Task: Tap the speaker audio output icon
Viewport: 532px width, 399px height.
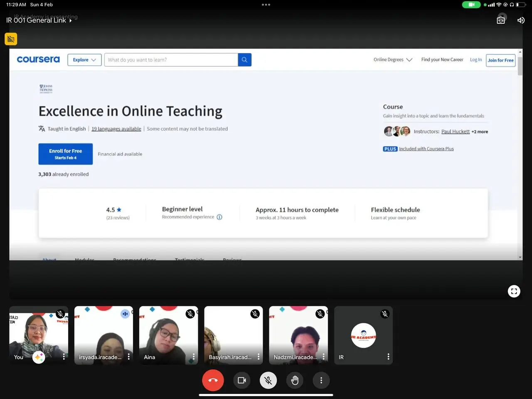Action: [x=521, y=20]
